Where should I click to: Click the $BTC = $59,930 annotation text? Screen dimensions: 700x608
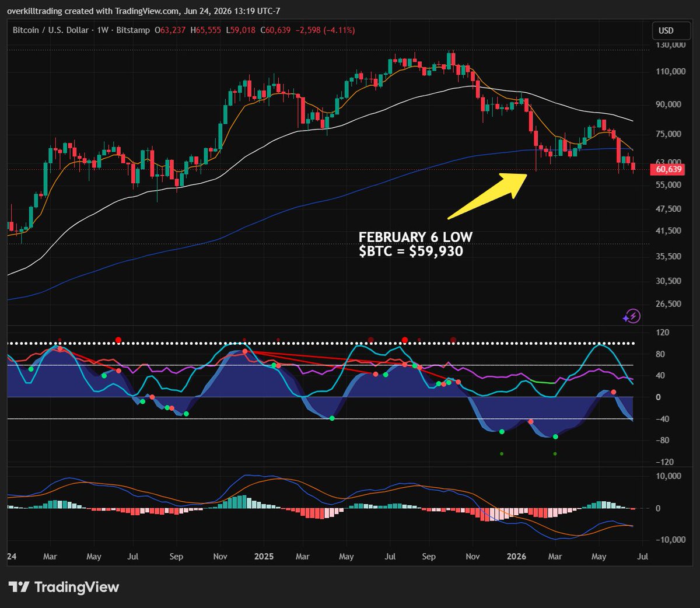point(411,251)
